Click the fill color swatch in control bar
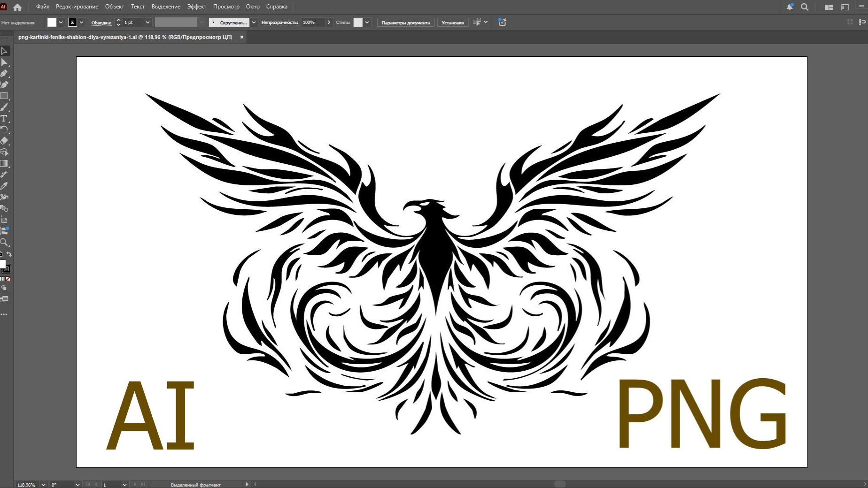The width and height of the screenshot is (868, 488). [52, 23]
